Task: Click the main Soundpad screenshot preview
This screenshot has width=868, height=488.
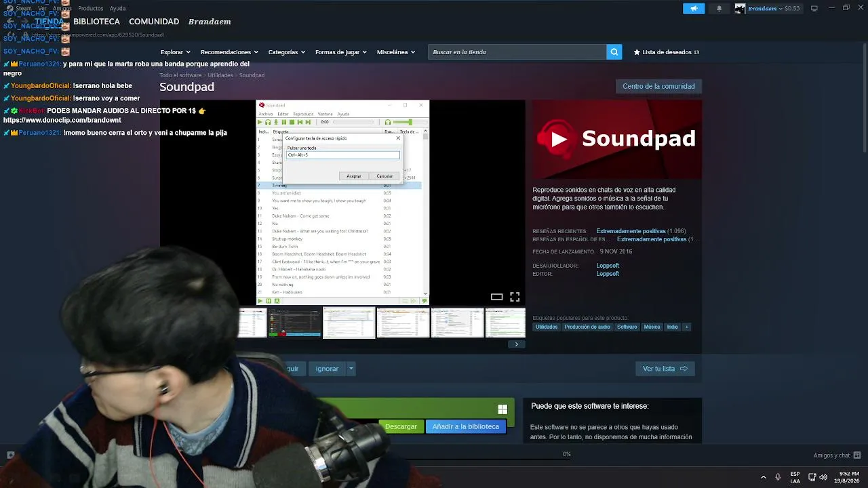Action: click(342, 203)
